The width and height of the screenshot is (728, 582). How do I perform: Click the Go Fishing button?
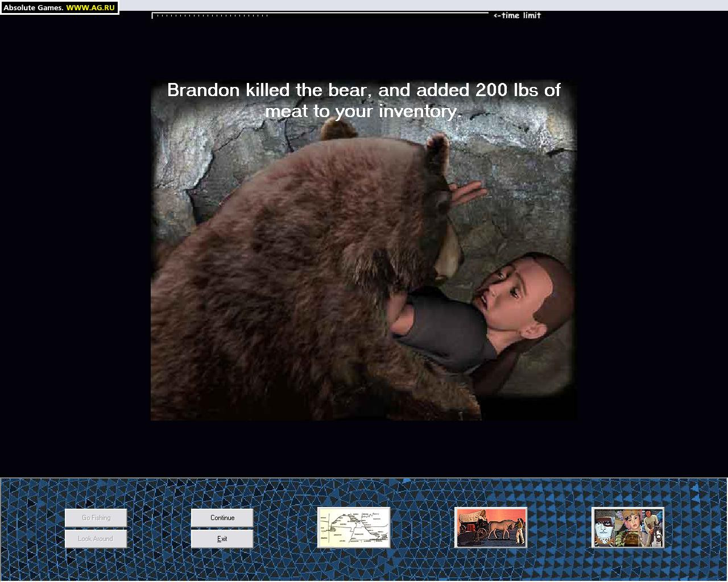(x=96, y=518)
